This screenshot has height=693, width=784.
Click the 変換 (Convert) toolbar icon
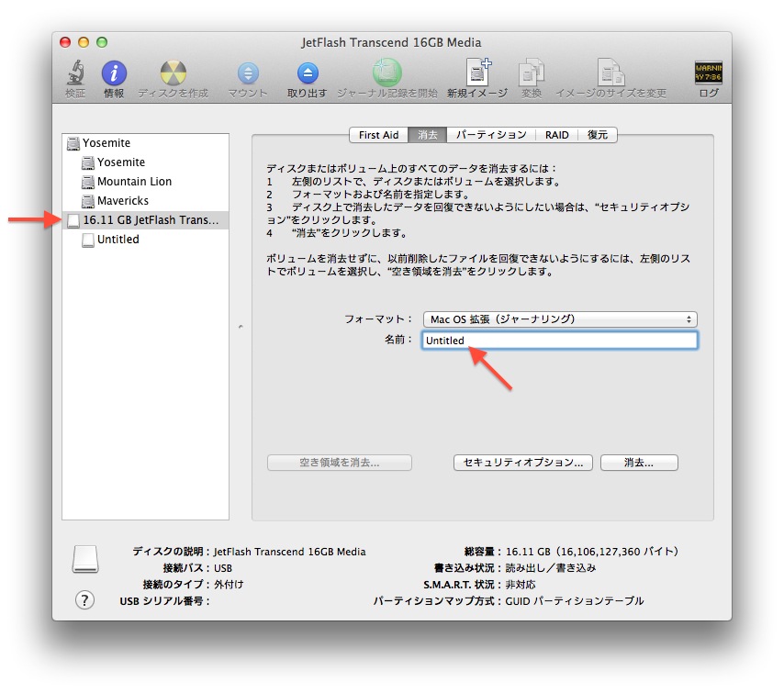click(531, 73)
